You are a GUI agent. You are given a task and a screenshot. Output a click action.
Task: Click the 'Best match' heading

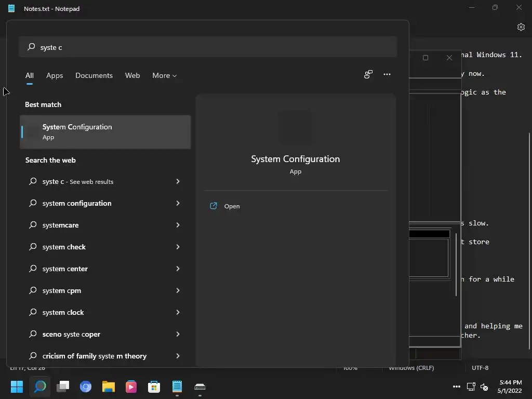[43, 104]
